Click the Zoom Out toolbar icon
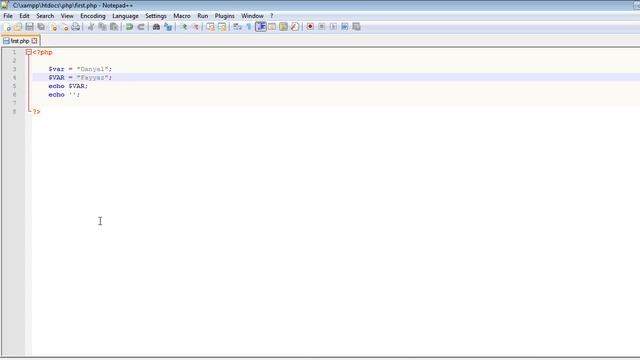 (x=196, y=27)
